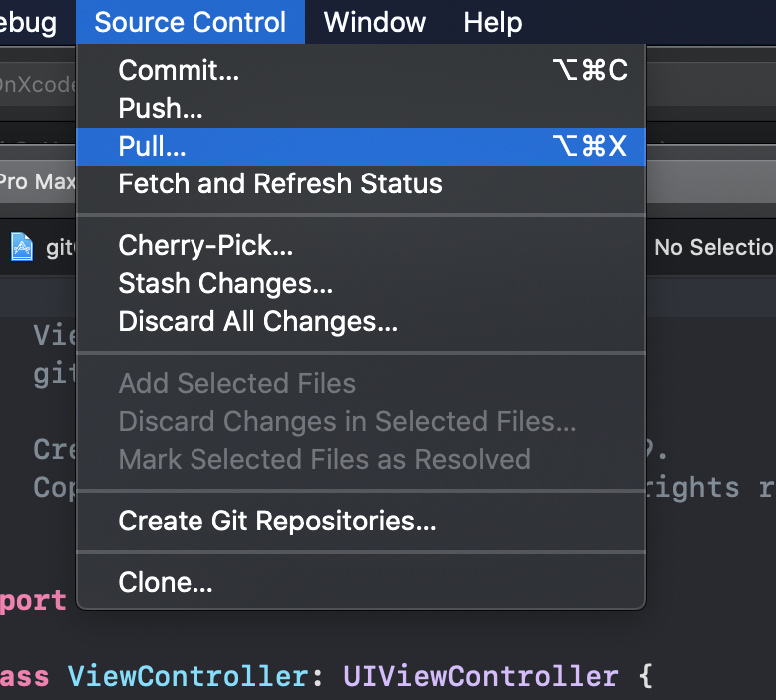Open the Pro Max device destination selector
The width and height of the screenshot is (776, 700).
click(38, 182)
